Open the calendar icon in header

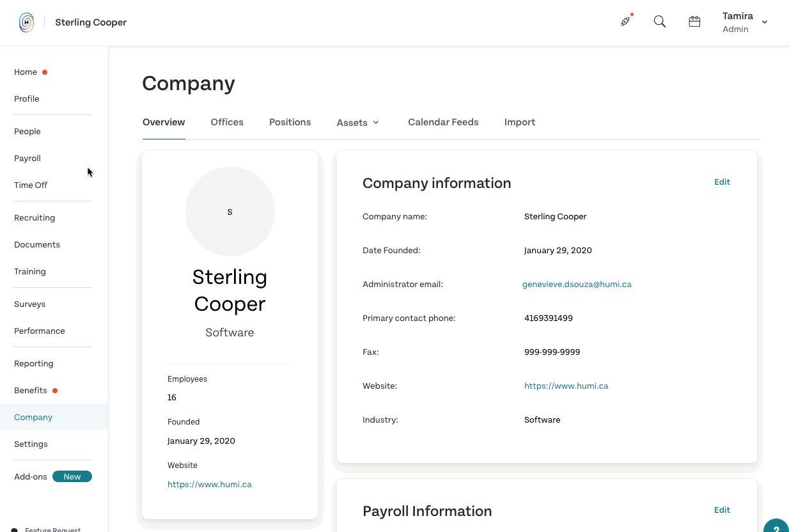click(694, 22)
